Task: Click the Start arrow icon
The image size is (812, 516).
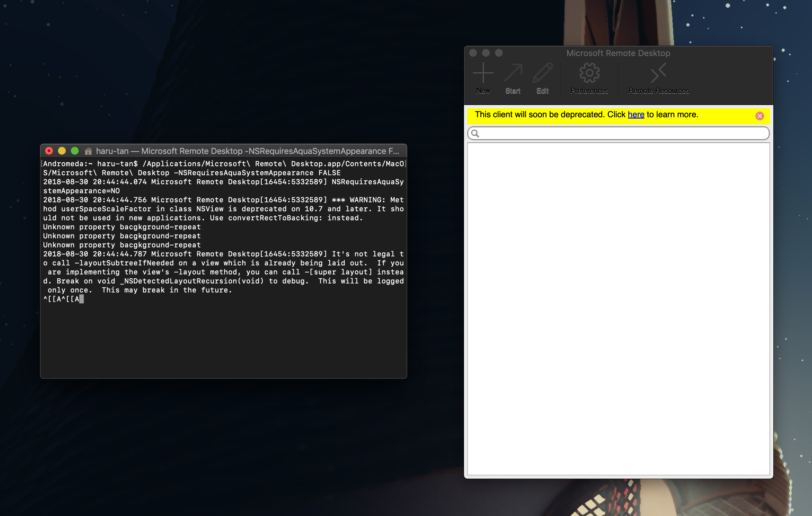Action: [513, 73]
